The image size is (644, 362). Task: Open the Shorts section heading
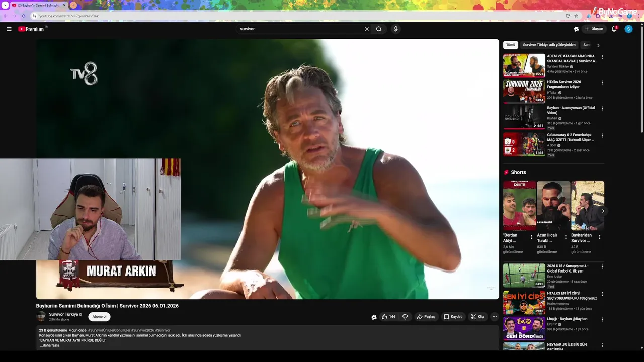coord(518,172)
